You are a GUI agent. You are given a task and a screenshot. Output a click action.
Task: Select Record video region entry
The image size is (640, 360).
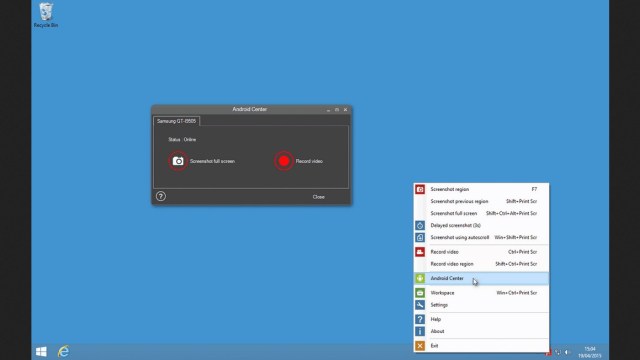[481, 264]
